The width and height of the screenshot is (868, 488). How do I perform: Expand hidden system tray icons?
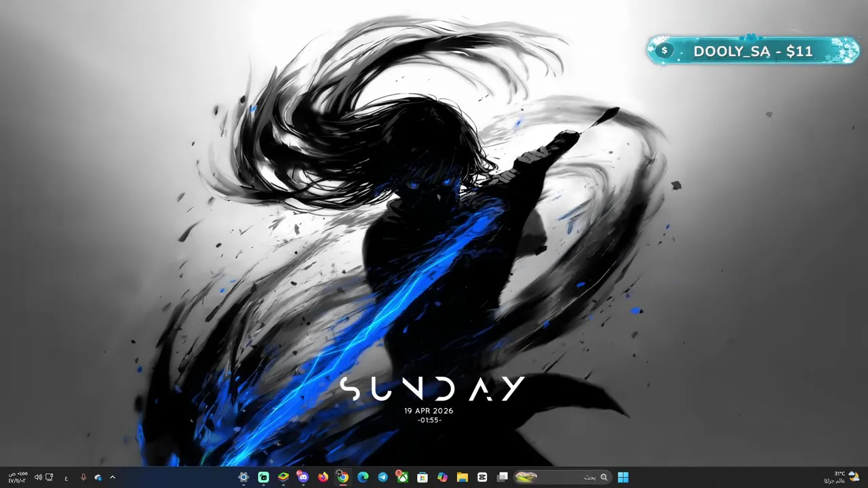(x=113, y=477)
